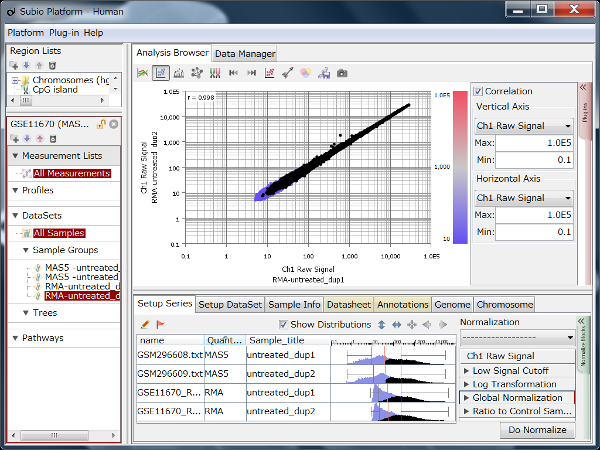
Task: Click the Vertical Axis Max input field
Action: pos(536,144)
